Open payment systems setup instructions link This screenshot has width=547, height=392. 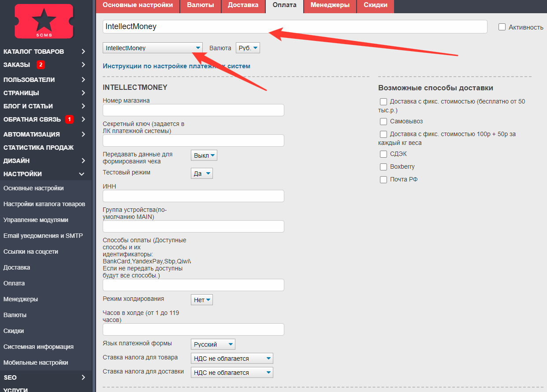coord(176,66)
